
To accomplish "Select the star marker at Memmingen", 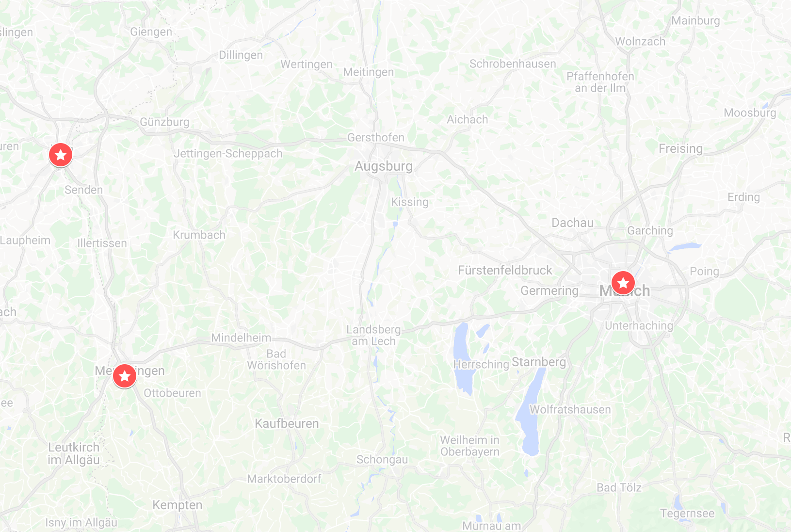I will point(125,376).
